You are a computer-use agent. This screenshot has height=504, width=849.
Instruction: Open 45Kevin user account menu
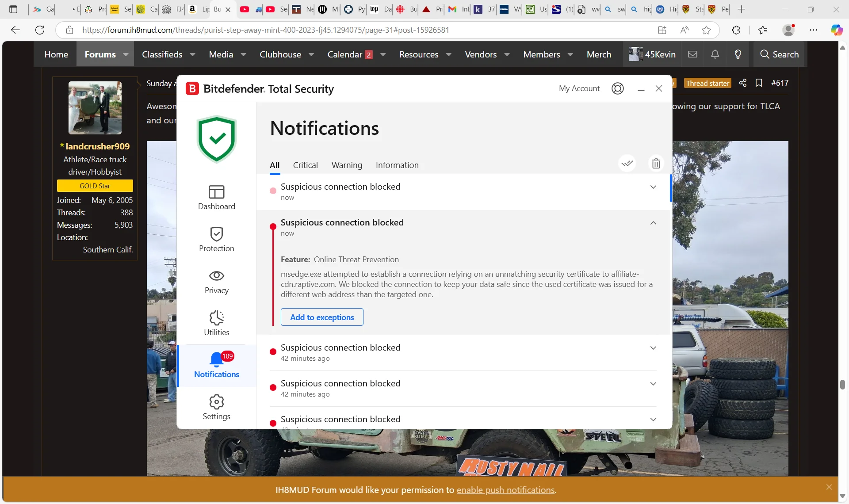coord(652,54)
